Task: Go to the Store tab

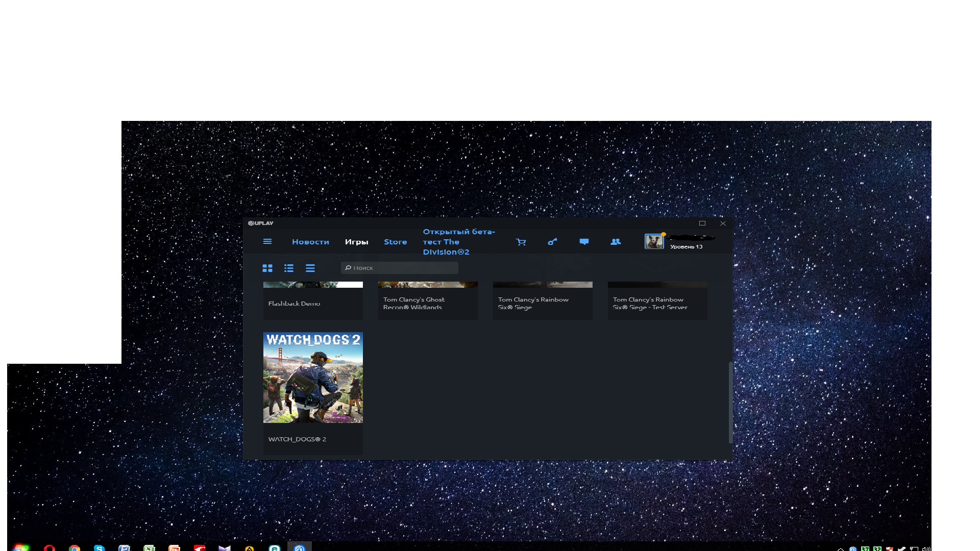Action: 395,242
